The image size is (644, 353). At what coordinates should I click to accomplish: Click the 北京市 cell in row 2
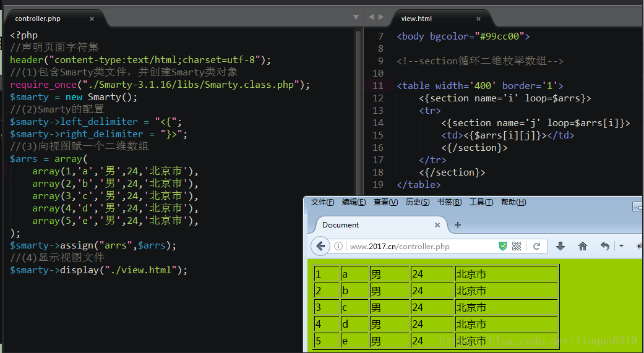(x=507, y=291)
